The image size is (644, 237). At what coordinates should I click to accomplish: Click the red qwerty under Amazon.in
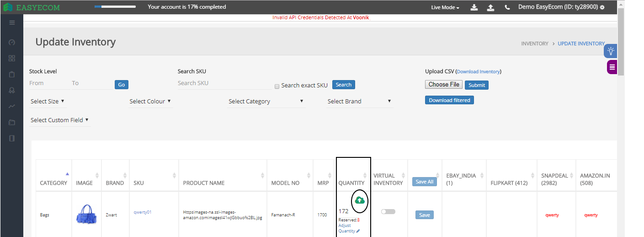(591, 215)
